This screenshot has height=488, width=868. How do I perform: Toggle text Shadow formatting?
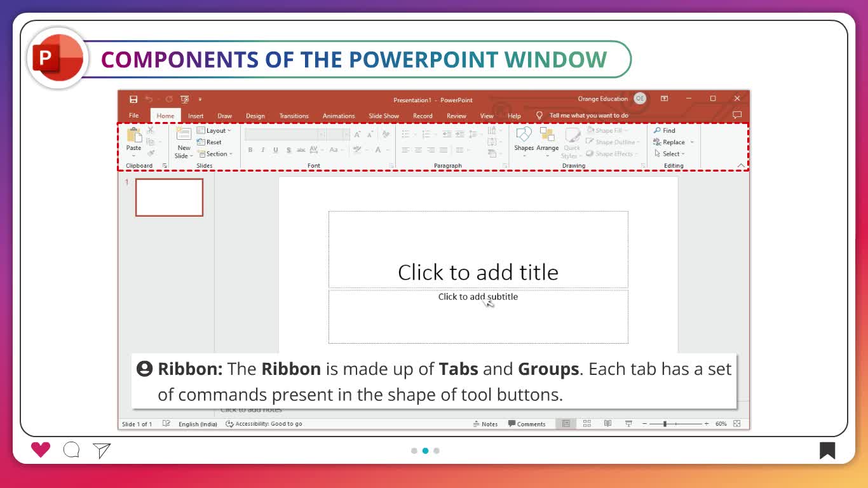coord(288,150)
